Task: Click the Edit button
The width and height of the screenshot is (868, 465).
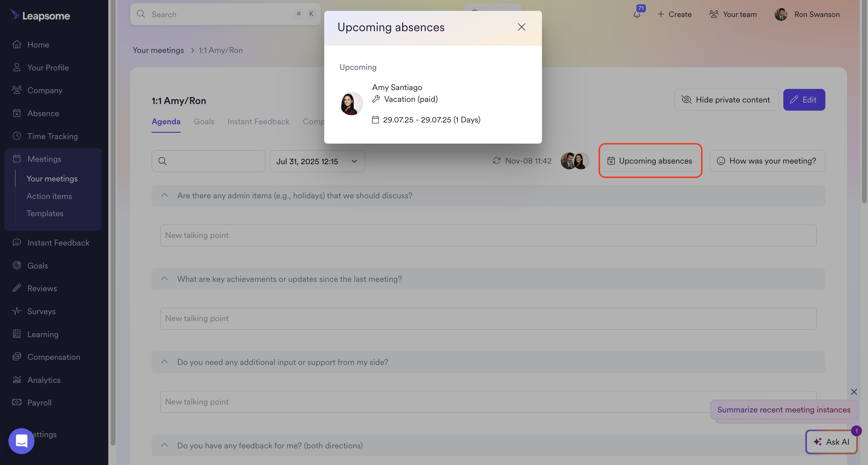Action: 804,100
